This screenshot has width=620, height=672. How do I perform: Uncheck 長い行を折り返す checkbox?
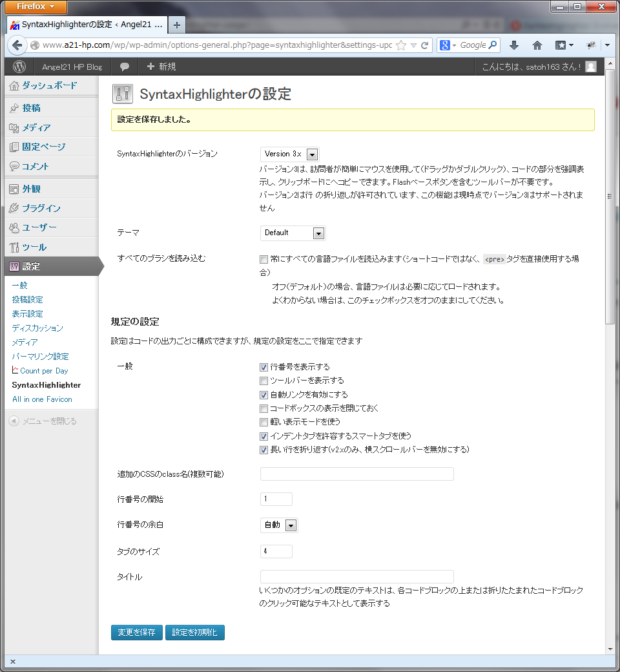tap(263, 450)
